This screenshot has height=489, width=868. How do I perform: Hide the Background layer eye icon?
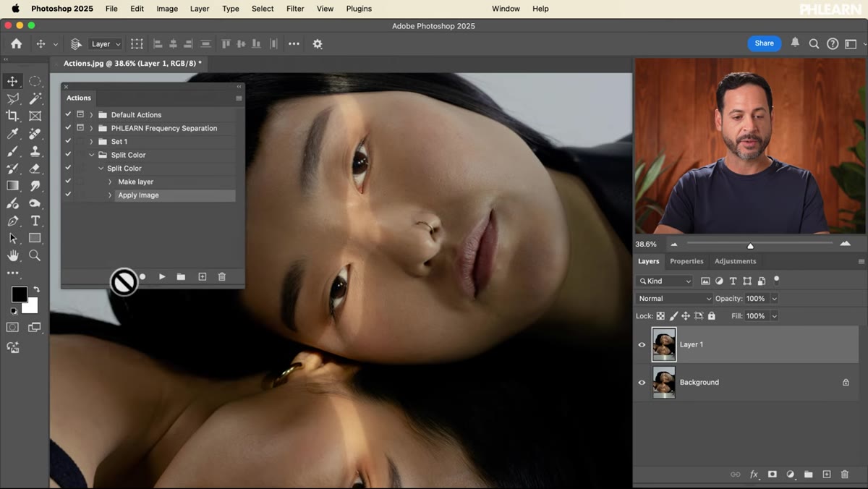pyautogui.click(x=642, y=382)
